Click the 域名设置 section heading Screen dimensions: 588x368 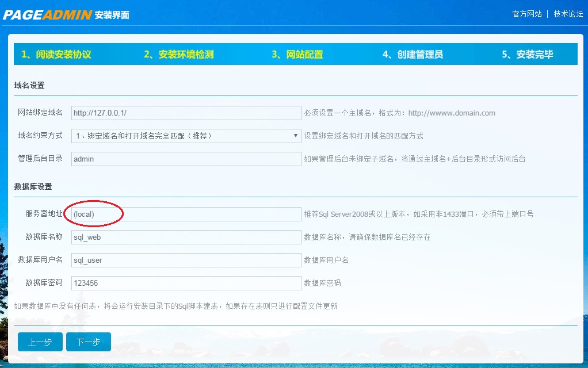29,86
